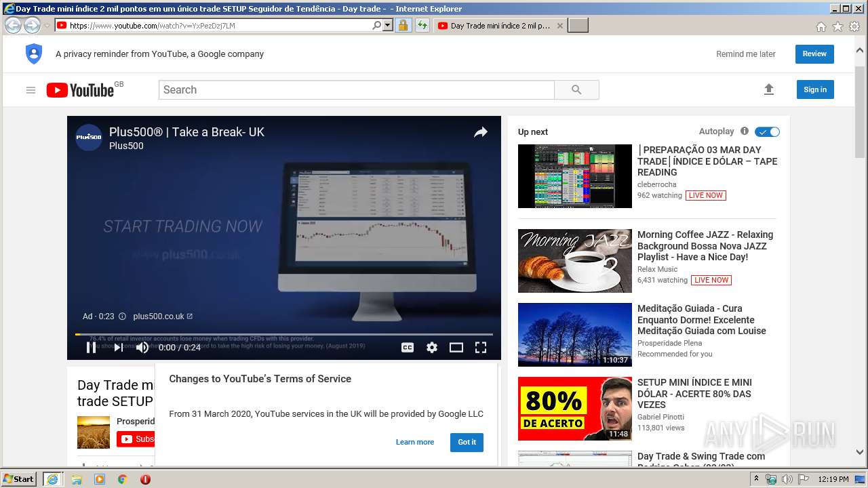Go to the YouTube home logo
Viewport: 868px width, 488px height.
(x=80, y=90)
